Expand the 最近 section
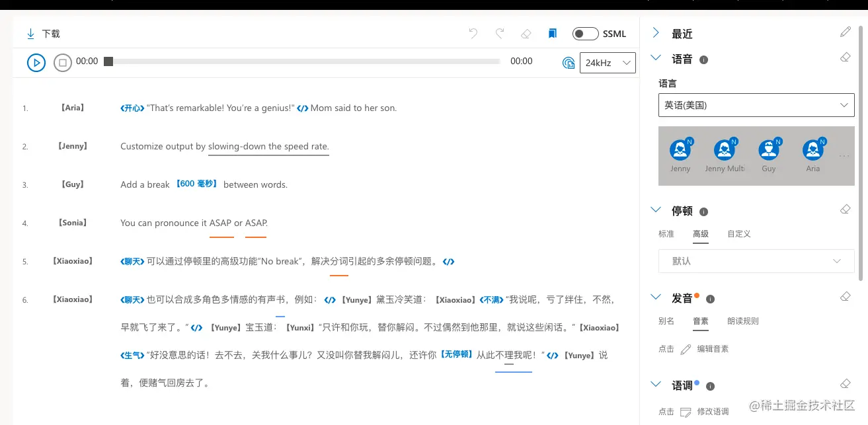The width and height of the screenshot is (868, 425). point(656,33)
